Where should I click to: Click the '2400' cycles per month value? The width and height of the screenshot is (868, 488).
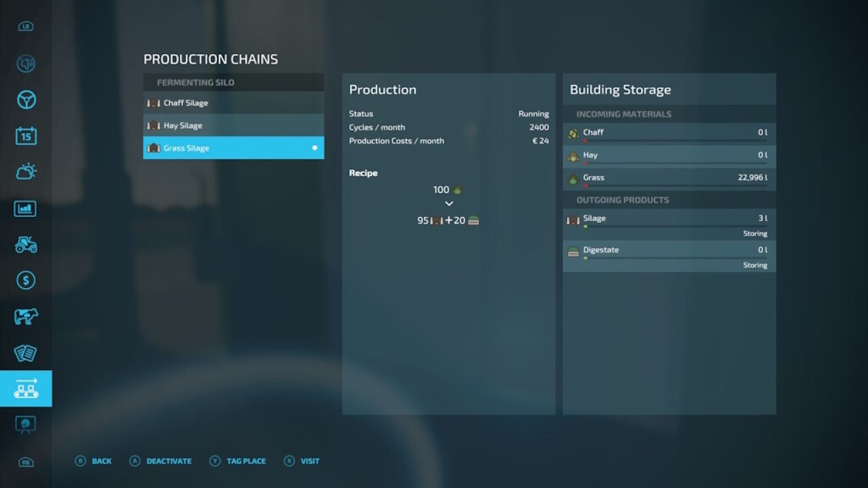pos(539,127)
